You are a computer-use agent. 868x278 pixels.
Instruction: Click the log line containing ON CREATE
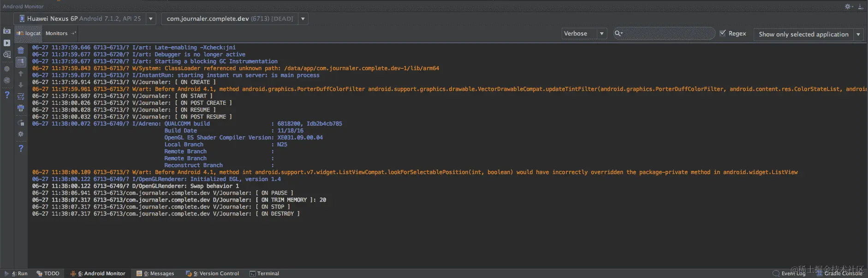coord(124,82)
